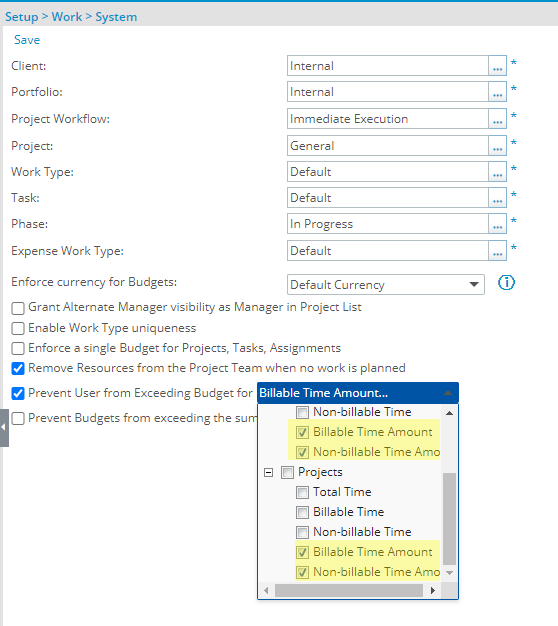Open browse button for Phase field
Image resolution: width=558 pixels, height=626 pixels.
pos(497,224)
